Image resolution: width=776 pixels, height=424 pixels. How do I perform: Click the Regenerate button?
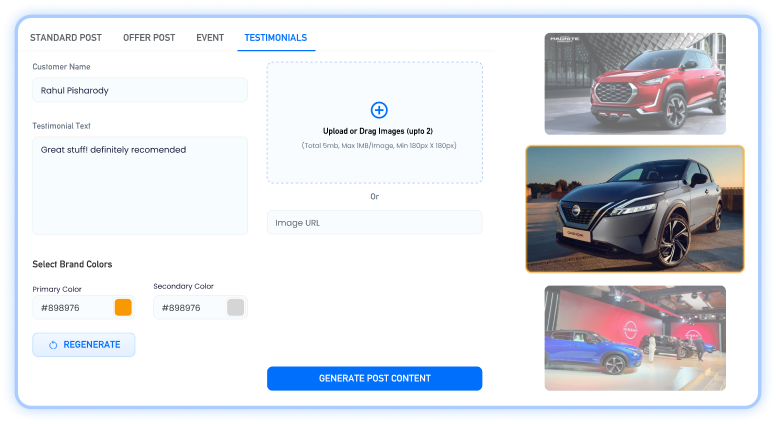84,344
